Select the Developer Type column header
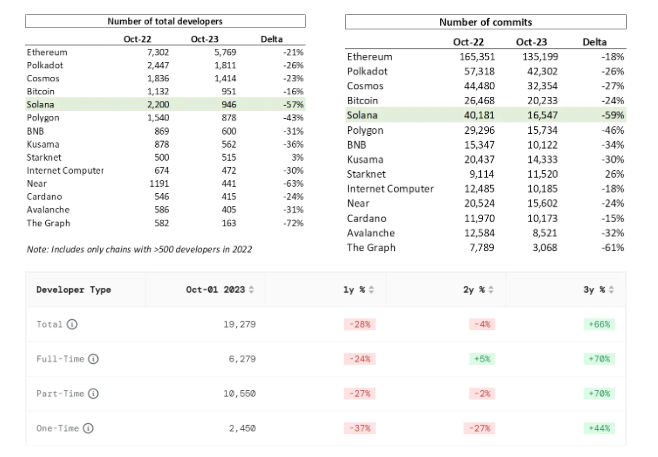Image resolution: width=658 pixels, height=457 pixels. [74, 290]
